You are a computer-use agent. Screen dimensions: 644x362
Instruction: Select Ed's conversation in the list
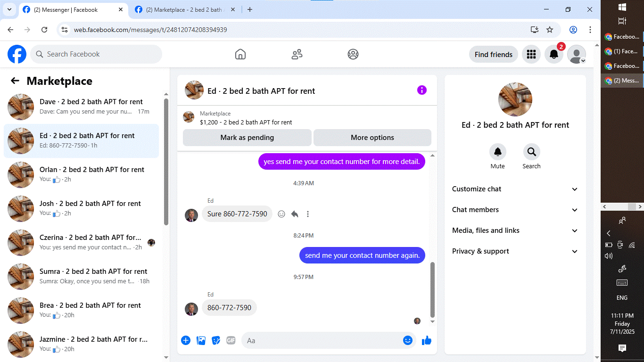tap(82, 141)
